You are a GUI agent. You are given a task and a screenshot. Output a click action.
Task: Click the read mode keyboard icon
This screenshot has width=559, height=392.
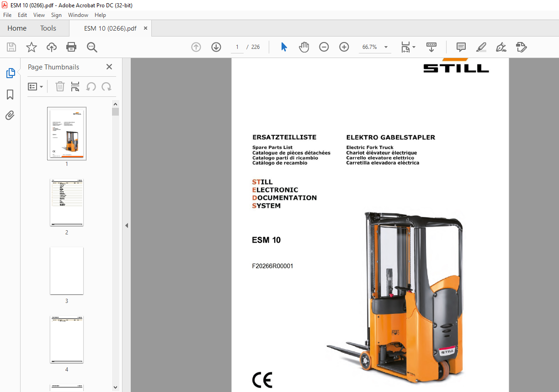point(431,47)
